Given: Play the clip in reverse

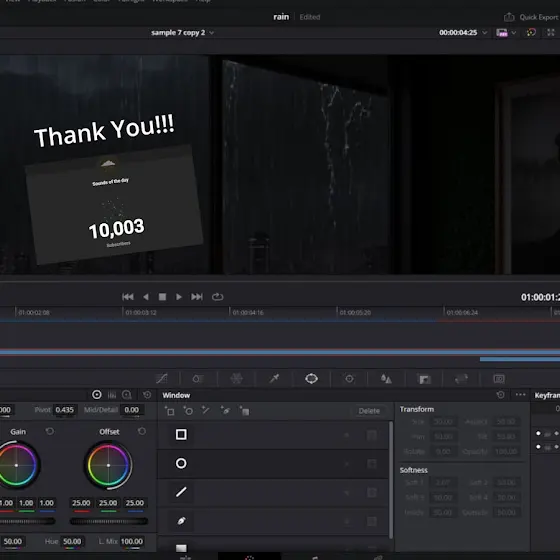Looking at the screenshot, I should point(146,297).
